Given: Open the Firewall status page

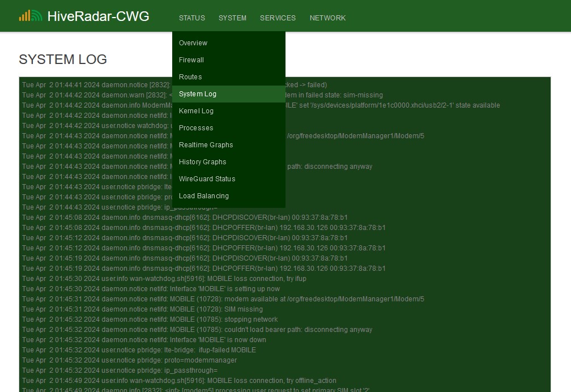Looking at the screenshot, I should (x=191, y=60).
